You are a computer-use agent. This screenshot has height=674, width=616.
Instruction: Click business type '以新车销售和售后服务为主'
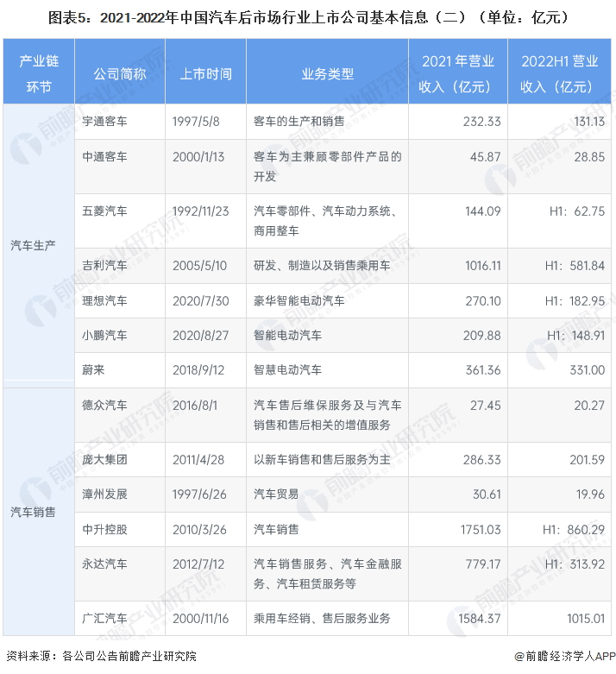point(322,459)
